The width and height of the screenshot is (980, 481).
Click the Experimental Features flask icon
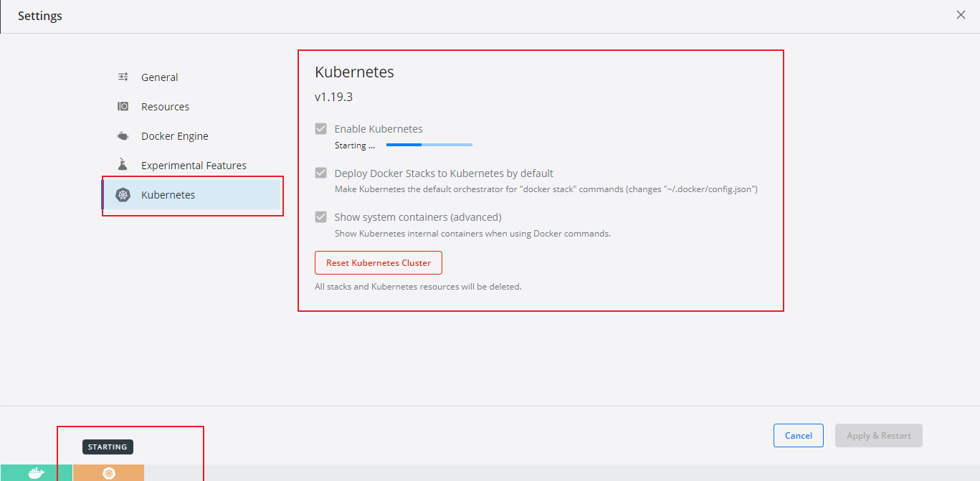(x=123, y=165)
